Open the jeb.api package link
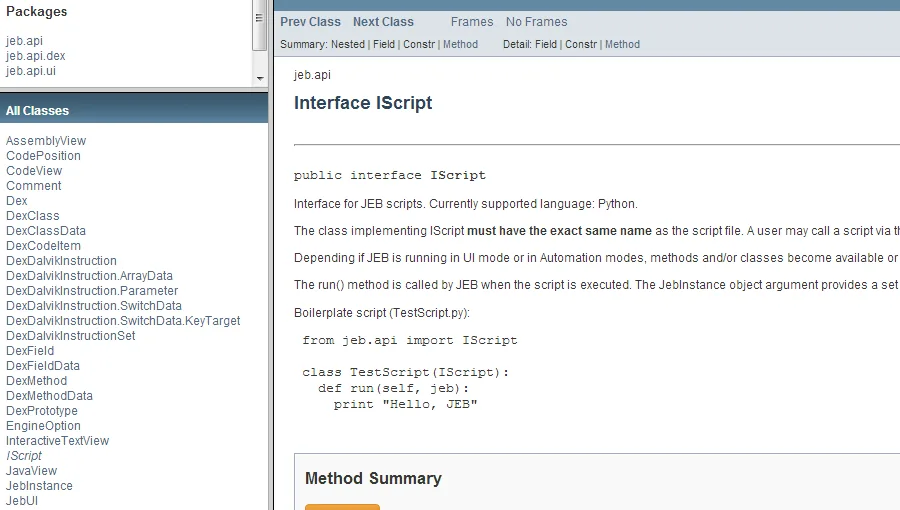This screenshot has width=900, height=510. [x=24, y=41]
